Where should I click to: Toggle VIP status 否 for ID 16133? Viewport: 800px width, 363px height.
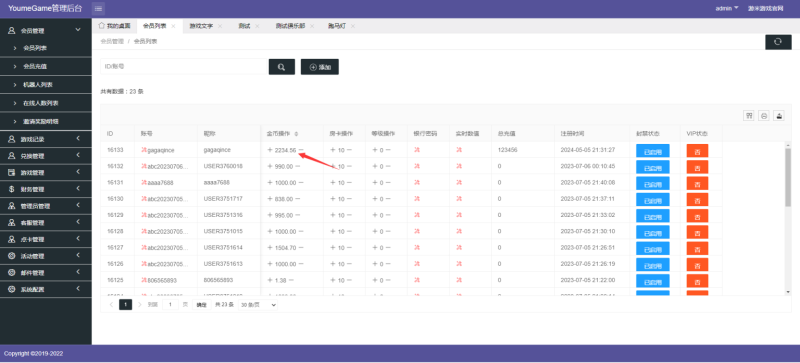click(697, 151)
